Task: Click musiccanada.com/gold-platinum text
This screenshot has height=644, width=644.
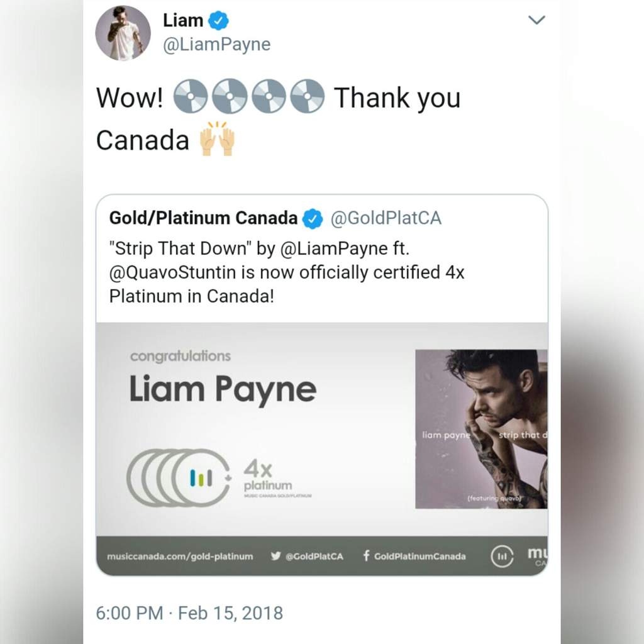Action: coord(180,557)
